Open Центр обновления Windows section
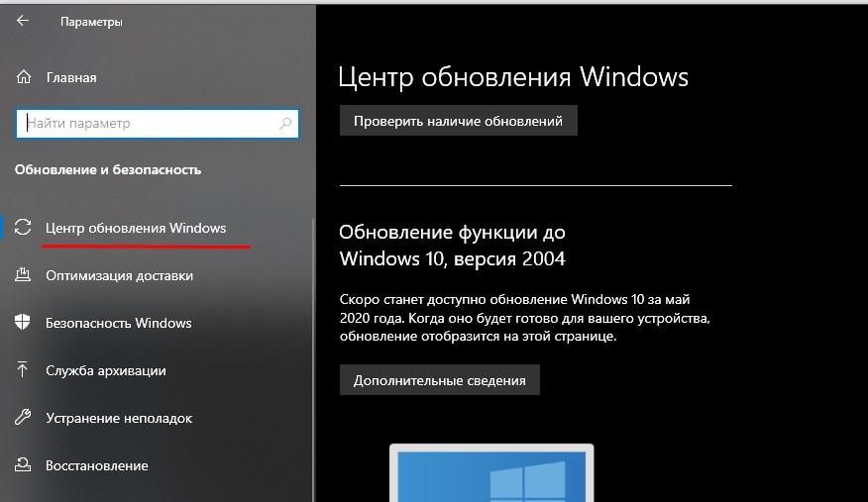868x502 pixels. [x=136, y=228]
